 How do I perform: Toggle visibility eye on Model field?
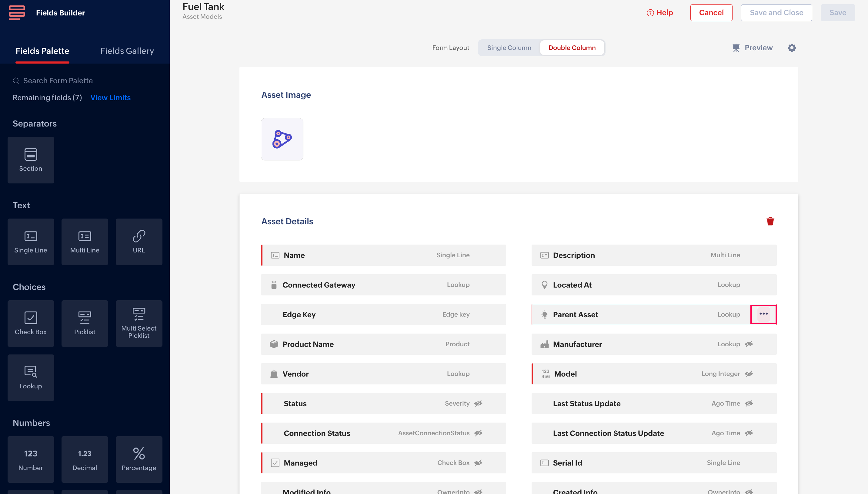pyautogui.click(x=749, y=374)
